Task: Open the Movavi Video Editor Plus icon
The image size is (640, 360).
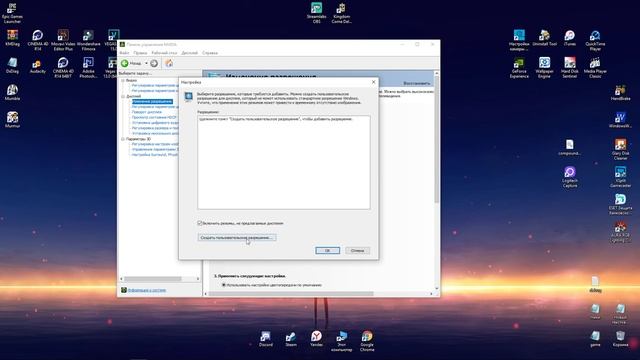Action: (x=63, y=40)
